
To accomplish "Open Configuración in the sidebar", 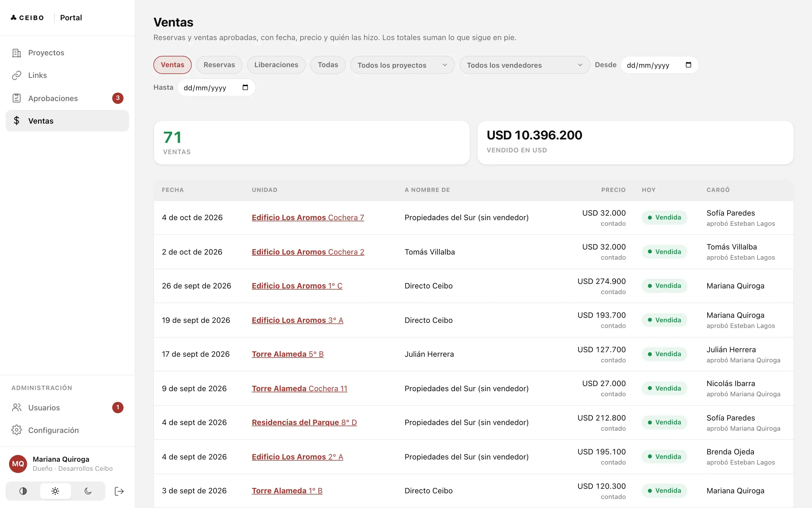I will 67,430.
